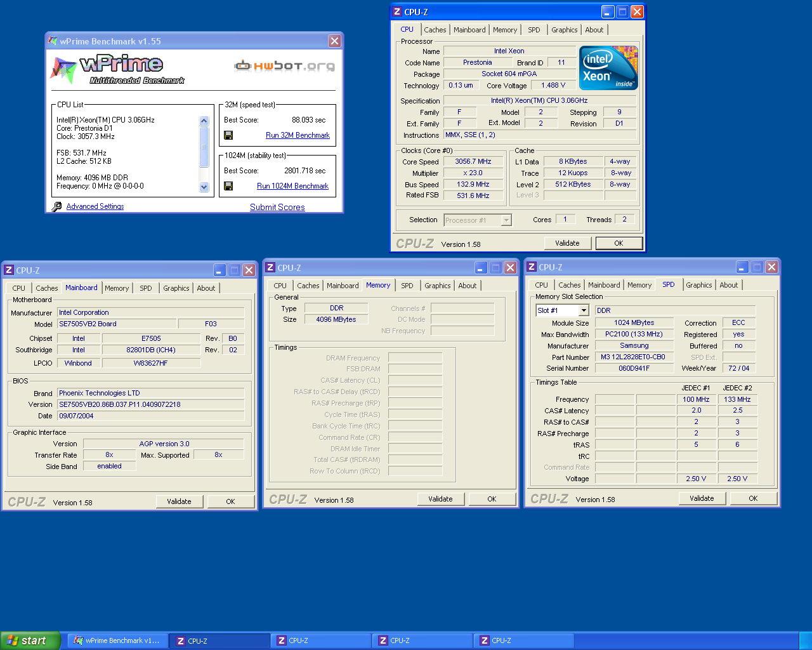Open the Caches tab in top CPU-Z window

[435, 30]
